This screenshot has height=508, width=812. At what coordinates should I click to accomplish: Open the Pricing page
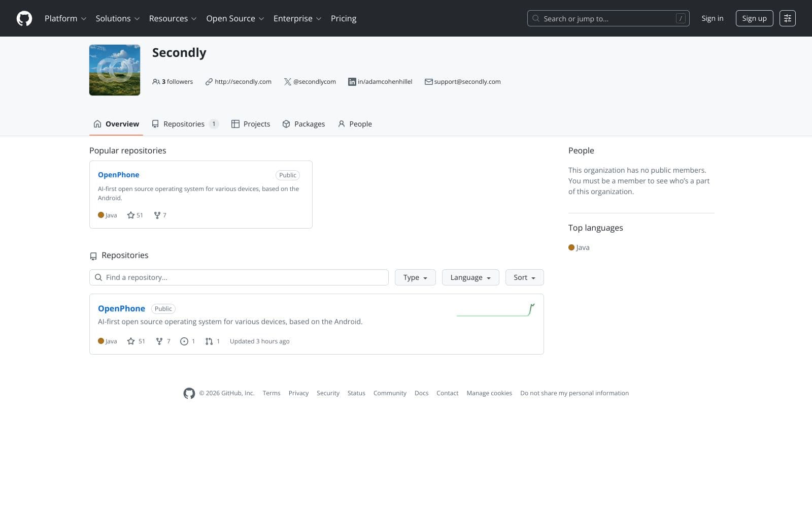coord(344,18)
